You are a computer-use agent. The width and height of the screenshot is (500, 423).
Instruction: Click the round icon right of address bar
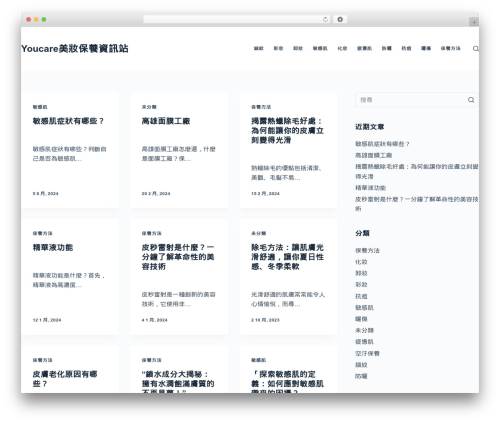pos(340,20)
